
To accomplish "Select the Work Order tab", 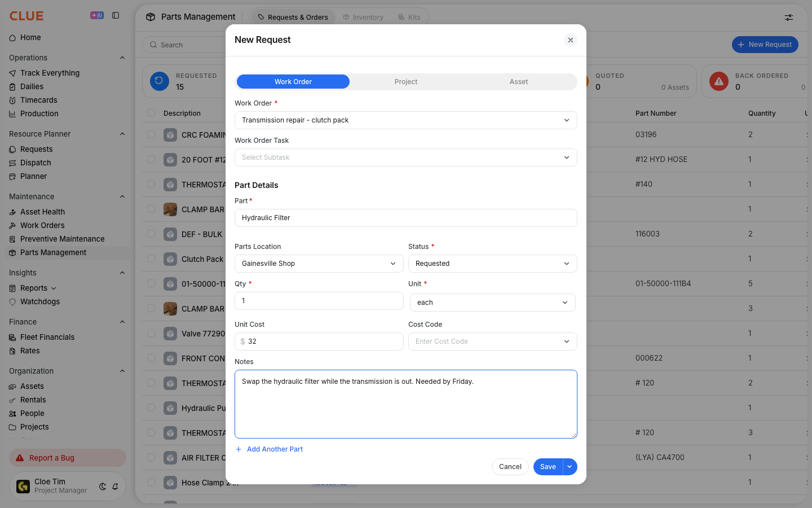I will [293, 82].
